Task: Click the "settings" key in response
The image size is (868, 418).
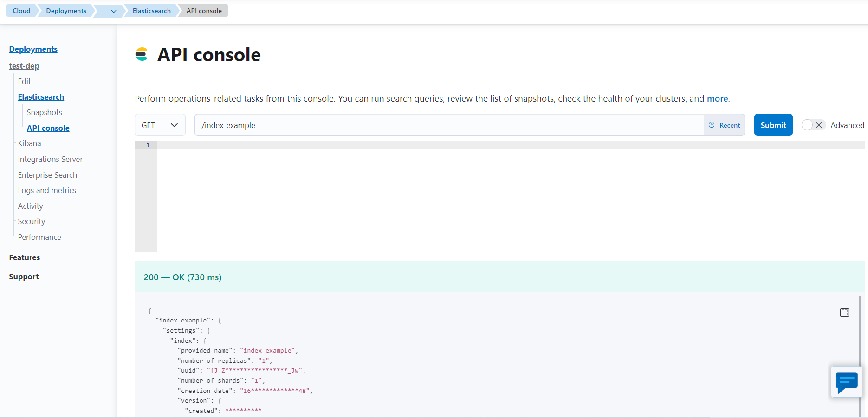Action: tap(182, 330)
